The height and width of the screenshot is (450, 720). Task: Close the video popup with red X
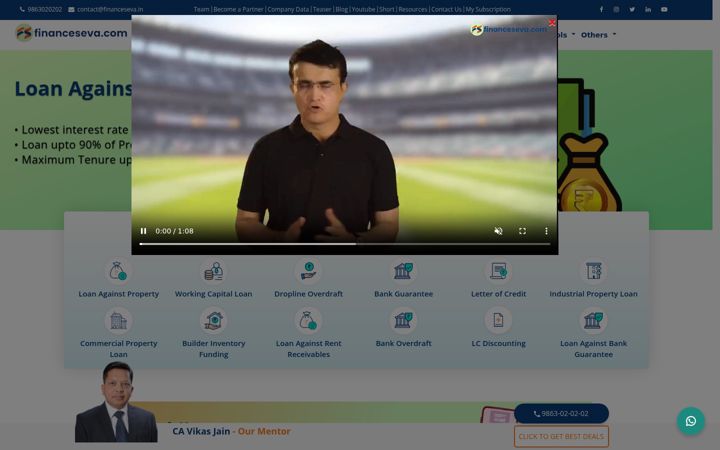tap(552, 22)
